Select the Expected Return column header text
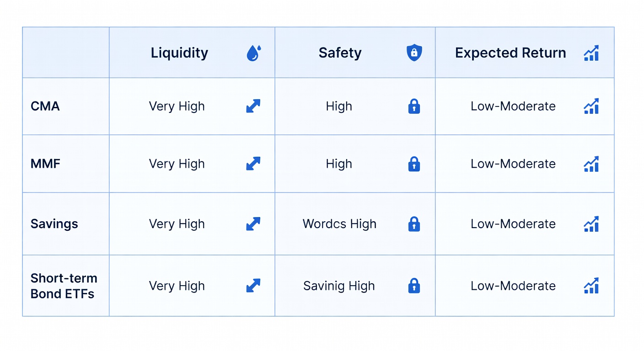Screen dimensions: 644x351 510,53
